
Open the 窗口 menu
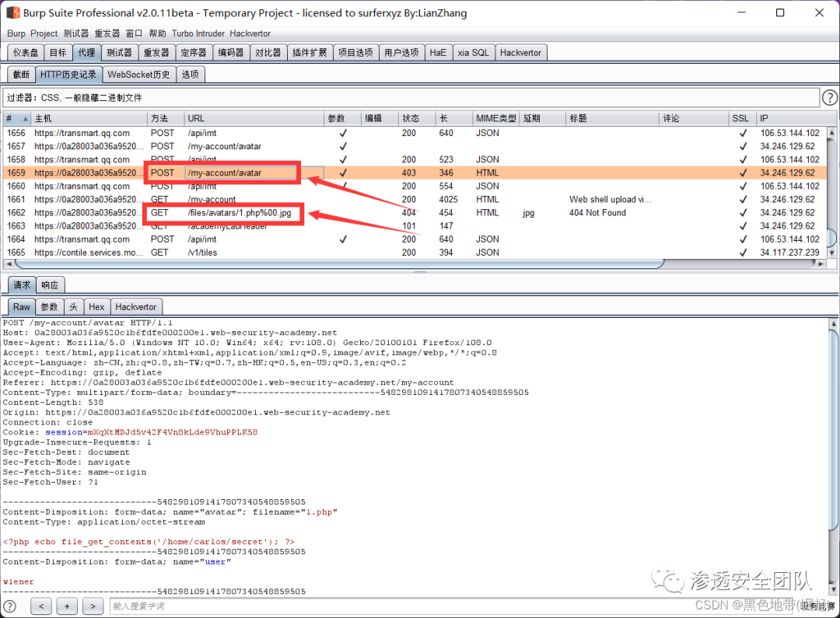(134, 33)
